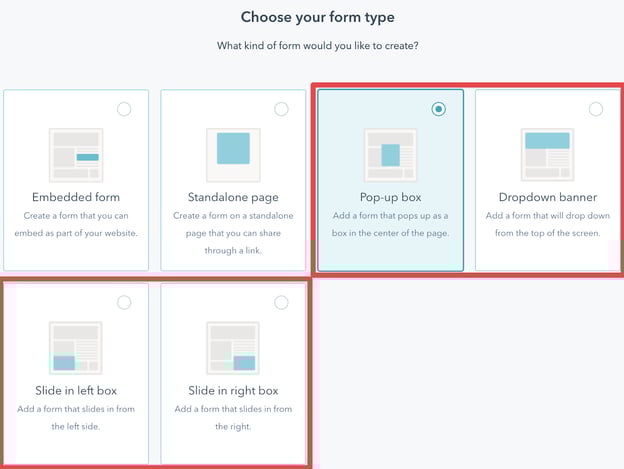Click the "Embedded form" title text

(75, 197)
